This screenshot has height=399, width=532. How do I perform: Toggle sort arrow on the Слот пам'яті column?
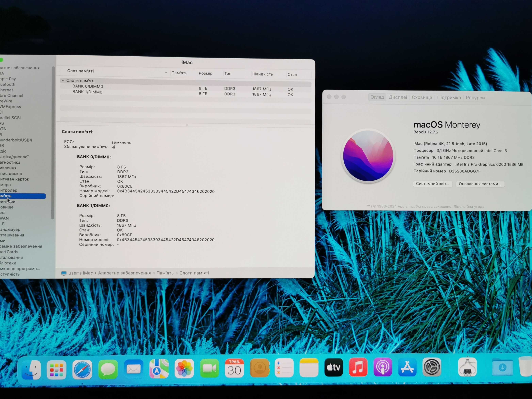click(x=166, y=73)
